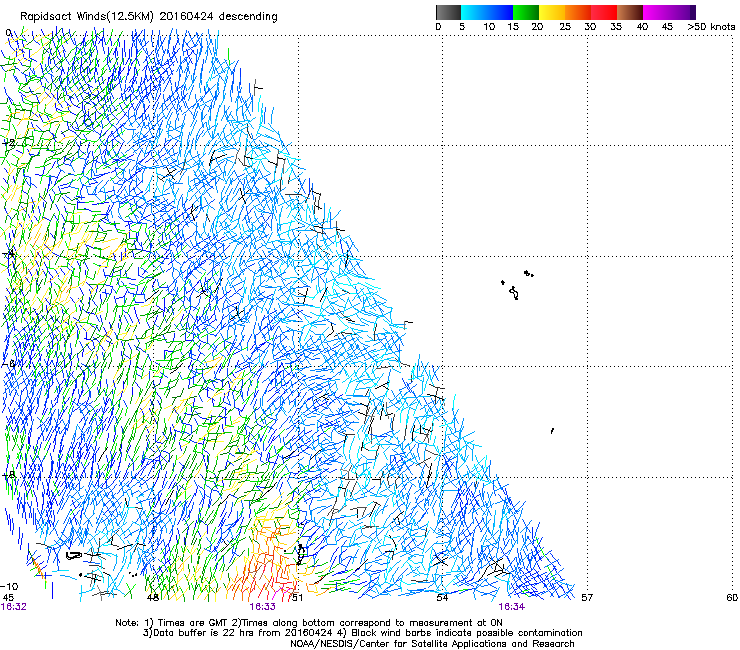This screenshot has width=740, height=650.
Task: Click the note line 'Times are GMT'
Action: [x=185, y=623]
